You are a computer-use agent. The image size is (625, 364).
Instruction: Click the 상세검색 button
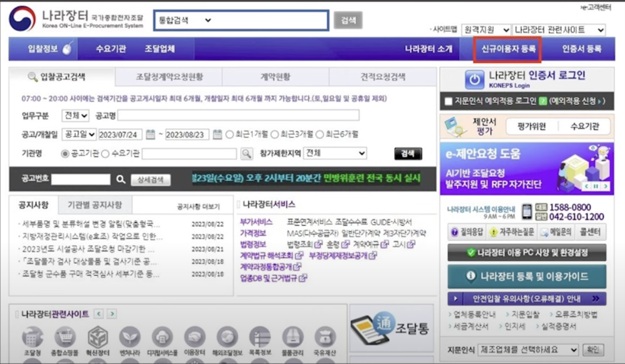click(151, 179)
